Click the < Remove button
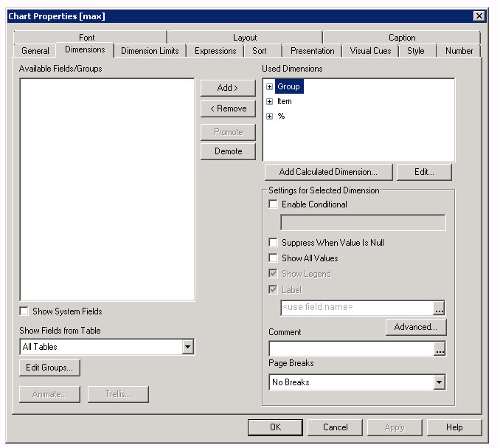Image resolution: width=500 pixels, height=448 pixels. tap(228, 108)
